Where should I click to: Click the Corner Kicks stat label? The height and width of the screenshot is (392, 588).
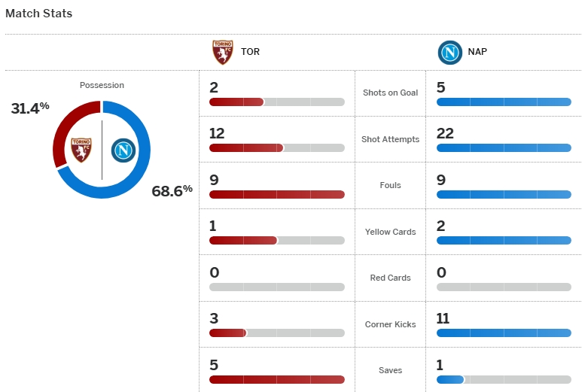[390, 324]
